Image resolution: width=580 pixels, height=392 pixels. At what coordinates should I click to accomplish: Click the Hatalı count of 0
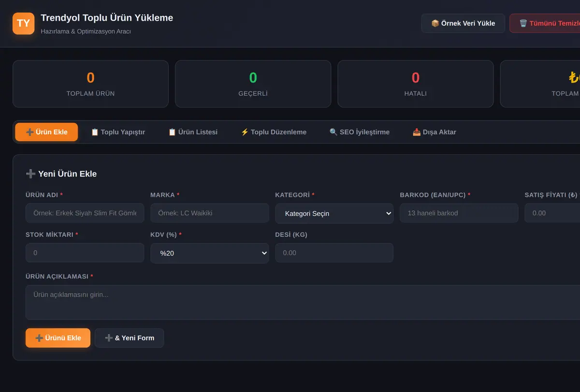point(416,78)
